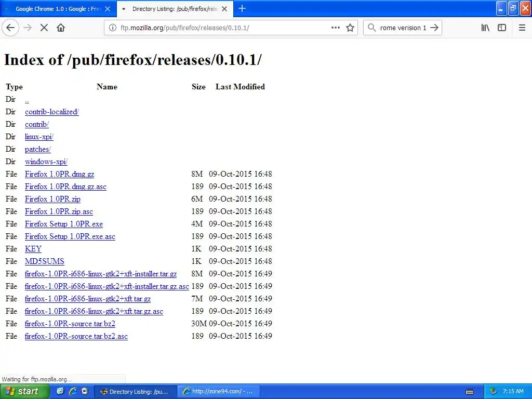The width and height of the screenshot is (532, 399).
Task: Click the Index of /pub/firefox/releases/0.10.1/ heading
Action: click(x=133, y=60)
